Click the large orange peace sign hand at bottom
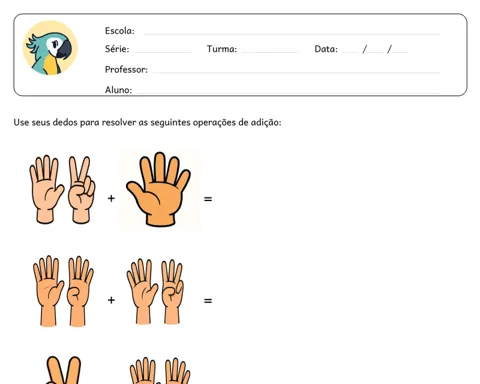 pos(63,370)
